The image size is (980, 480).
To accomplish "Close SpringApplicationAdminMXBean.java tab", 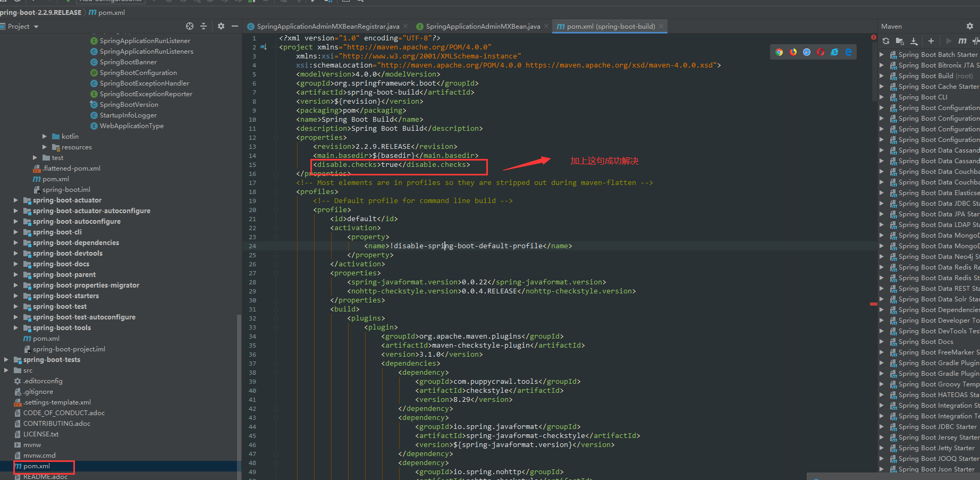I will [546, 26].
